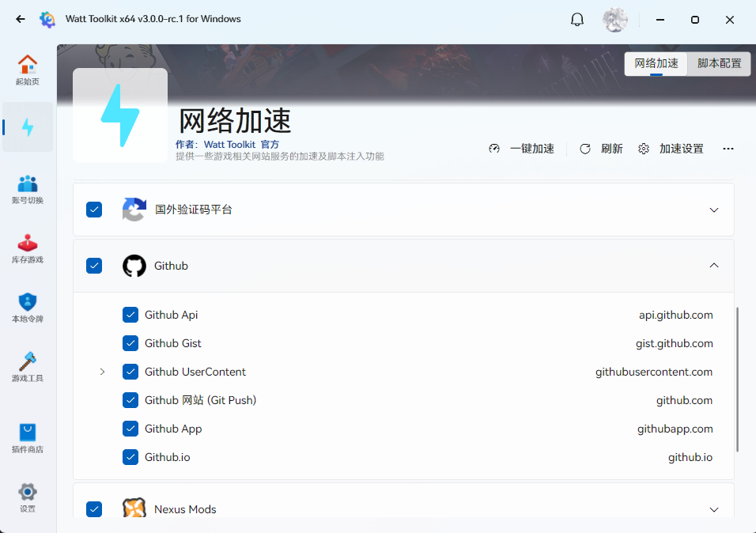Collapse the Github section chevron

point(714,265)
